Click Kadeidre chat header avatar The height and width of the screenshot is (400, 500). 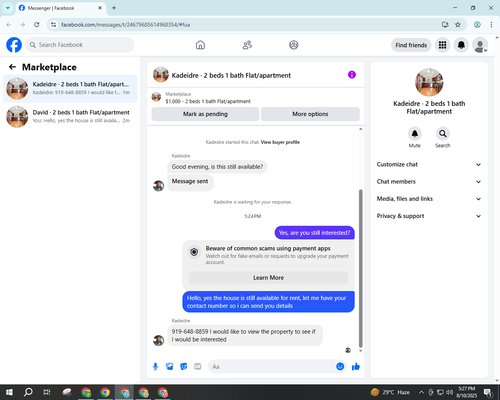(x=161, y=75)
